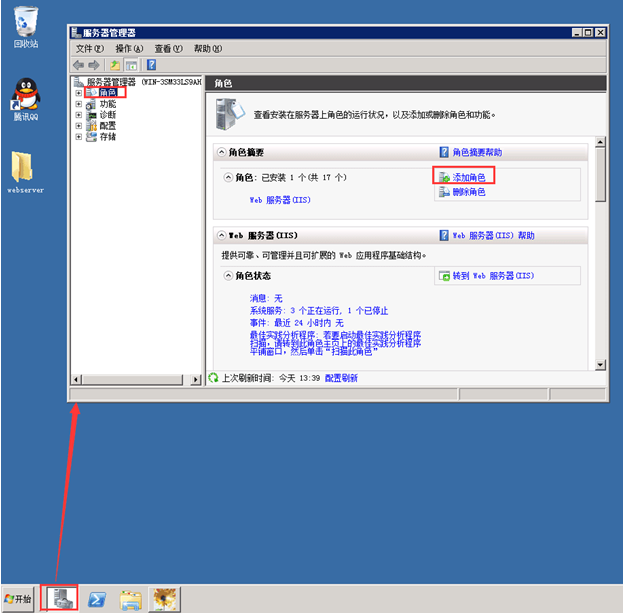
Task: Click the up-one-level folder toolbar icon
Action: pos(115,64)
